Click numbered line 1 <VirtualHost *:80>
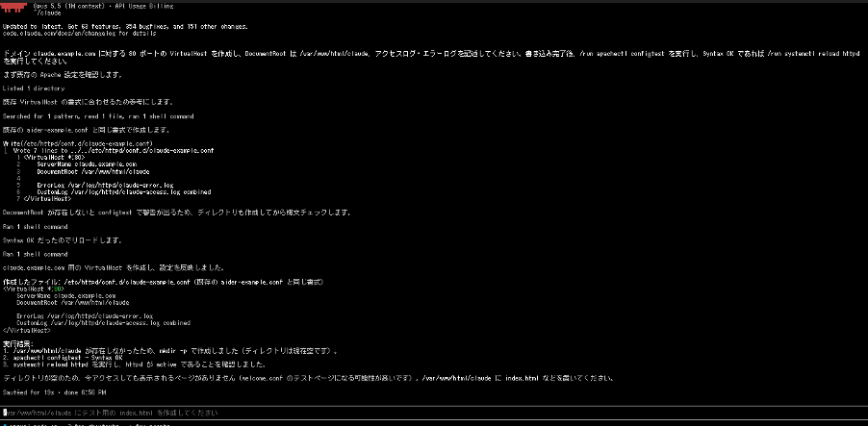This screenshot has height=427, width=868. (51, 157)
